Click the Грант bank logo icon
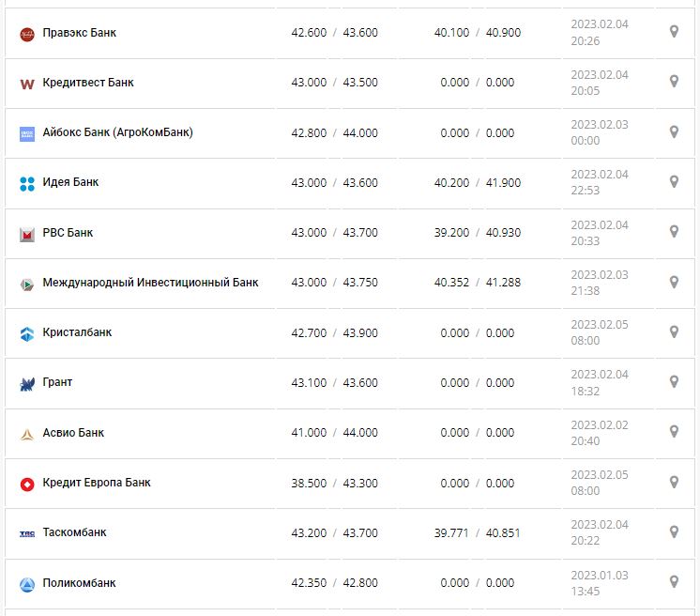Screen dimensions: 700x616 pos(27,383)
